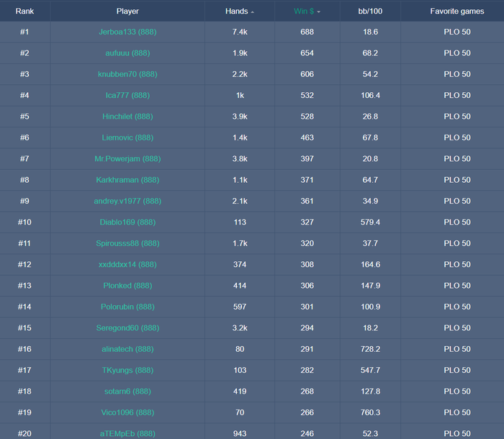Click the Favorite games column header
This screenshot has height=439, width=504.
tap(457, 12)
